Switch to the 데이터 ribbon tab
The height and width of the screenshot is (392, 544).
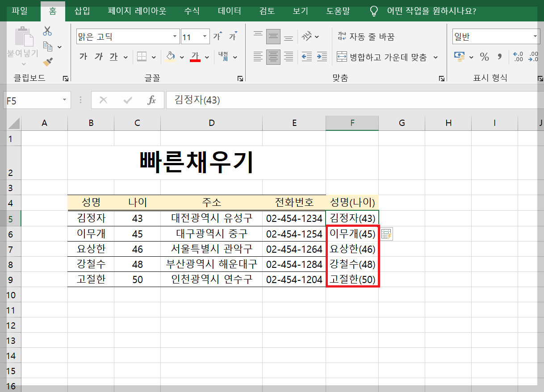[x=229, y=11]
